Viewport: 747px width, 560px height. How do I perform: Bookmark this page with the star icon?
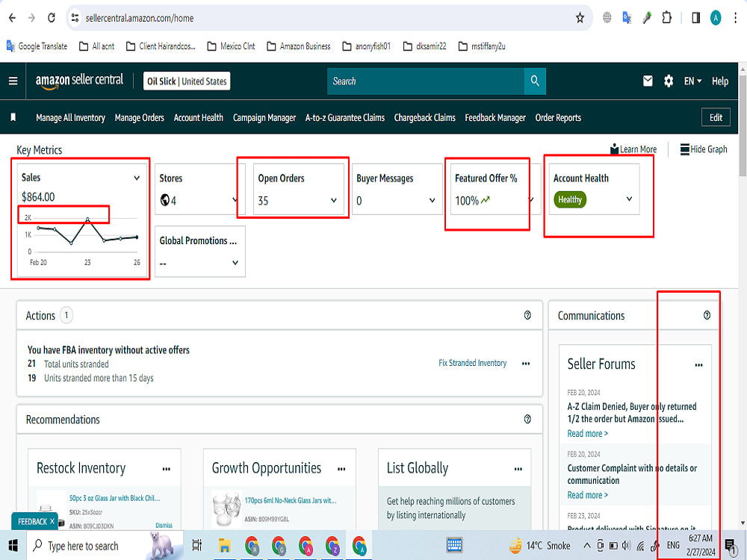coord(580,18)
